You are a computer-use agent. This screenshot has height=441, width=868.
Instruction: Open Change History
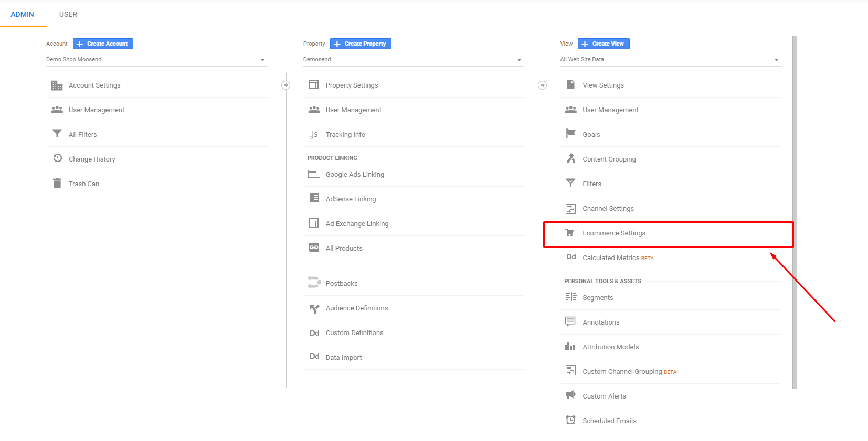157,159
